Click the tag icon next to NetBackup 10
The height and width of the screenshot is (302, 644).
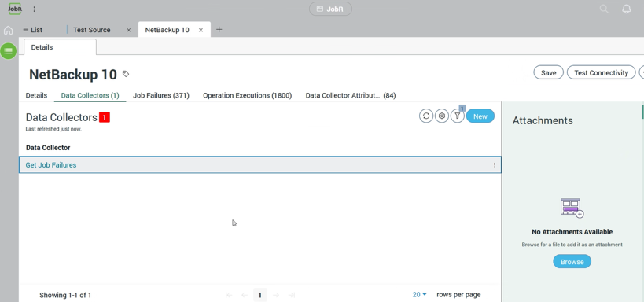pyautogui.click(x=126, y=74)
